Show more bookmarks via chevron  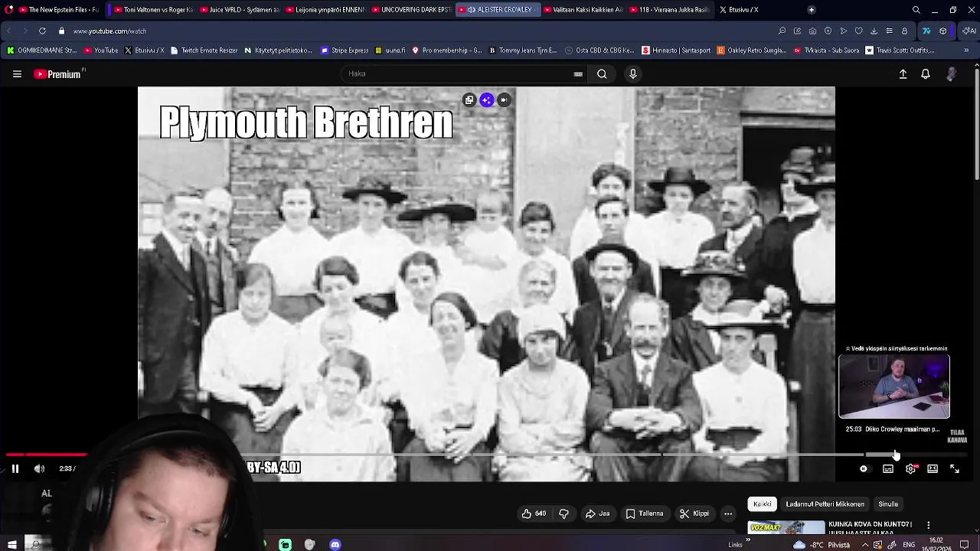point(966,51)
